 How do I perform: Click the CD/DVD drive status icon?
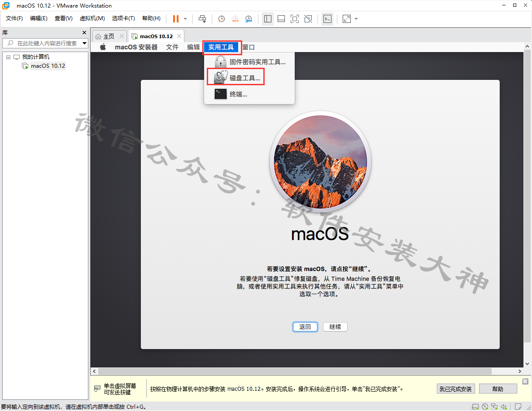485,407
